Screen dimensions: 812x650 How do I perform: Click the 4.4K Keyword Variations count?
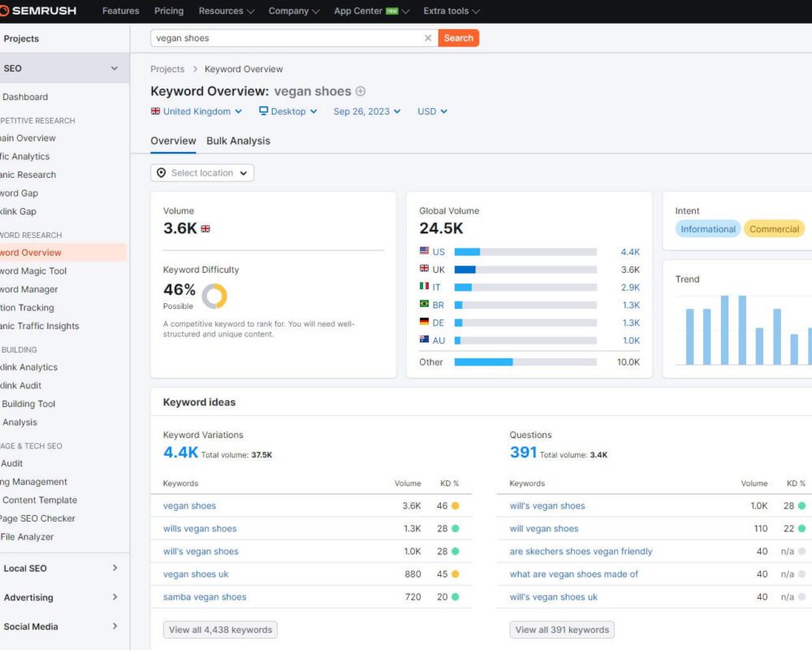(x=181, y=453)
